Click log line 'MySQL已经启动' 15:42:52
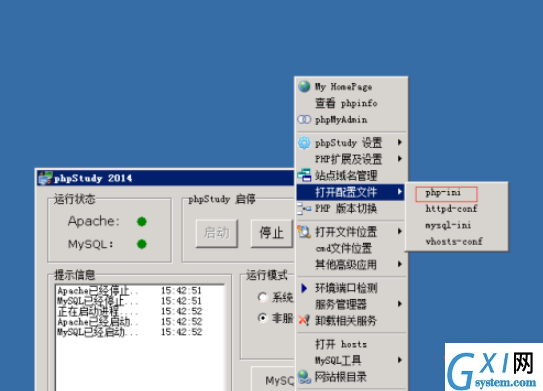This screenshot has width=543, height=391. [x=130, y=332]
